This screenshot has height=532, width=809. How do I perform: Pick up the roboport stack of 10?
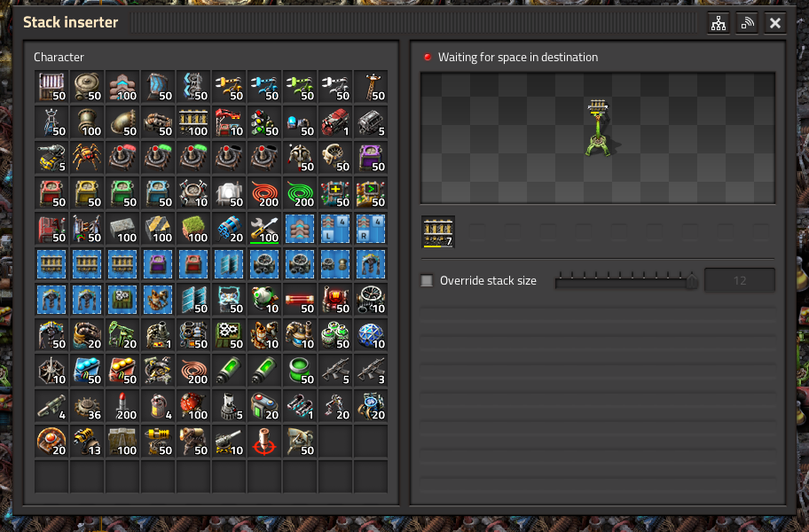coord(193,193)
